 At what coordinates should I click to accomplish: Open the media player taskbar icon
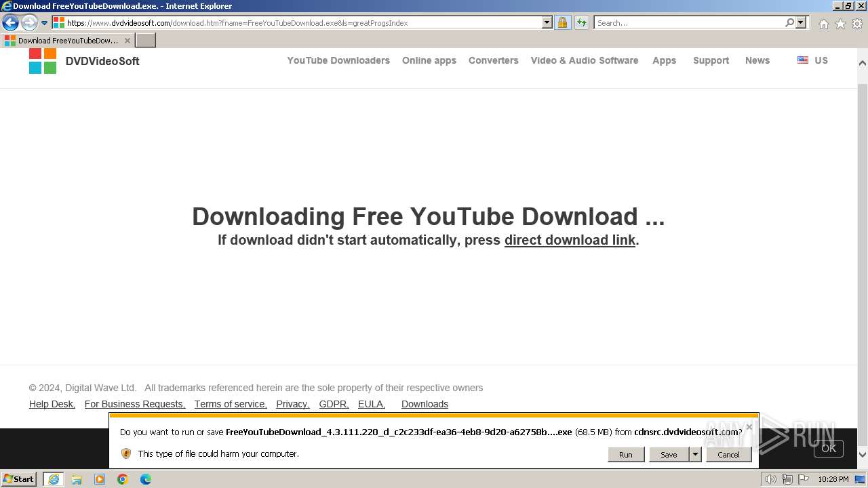pos(100,479)
